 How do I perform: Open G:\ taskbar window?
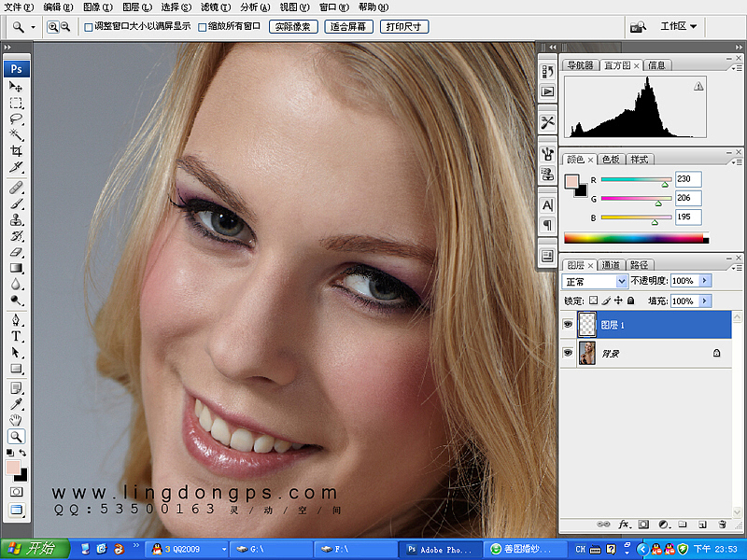tap(272, 550)
